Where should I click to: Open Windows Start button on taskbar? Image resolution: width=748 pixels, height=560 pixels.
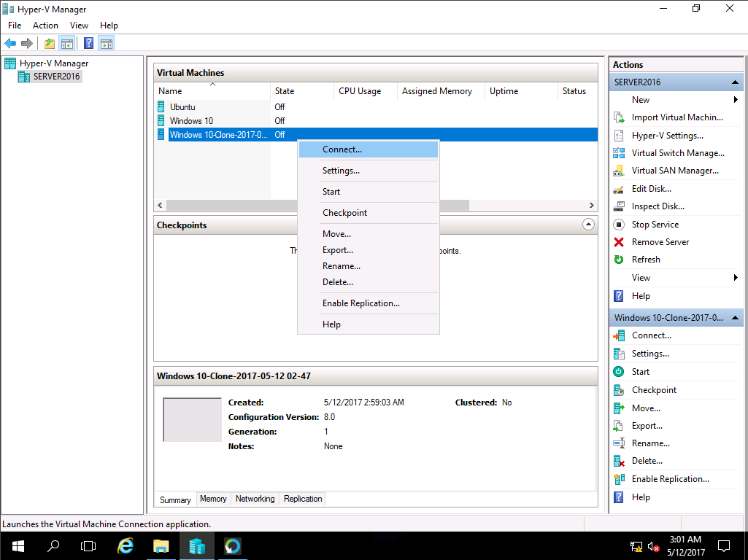18,545
